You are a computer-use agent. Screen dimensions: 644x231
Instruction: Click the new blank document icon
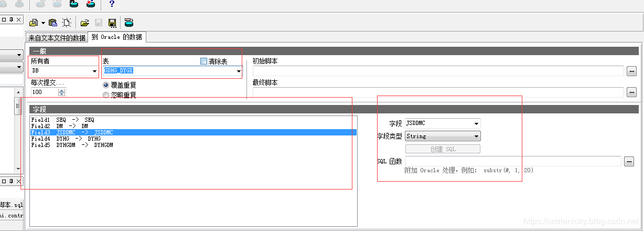coord(67,23)
